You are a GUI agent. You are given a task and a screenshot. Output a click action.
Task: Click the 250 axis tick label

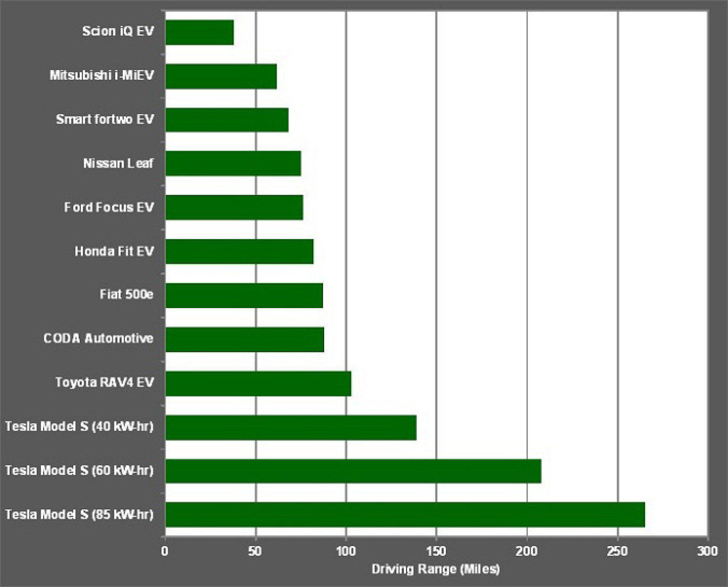(617, 551)
